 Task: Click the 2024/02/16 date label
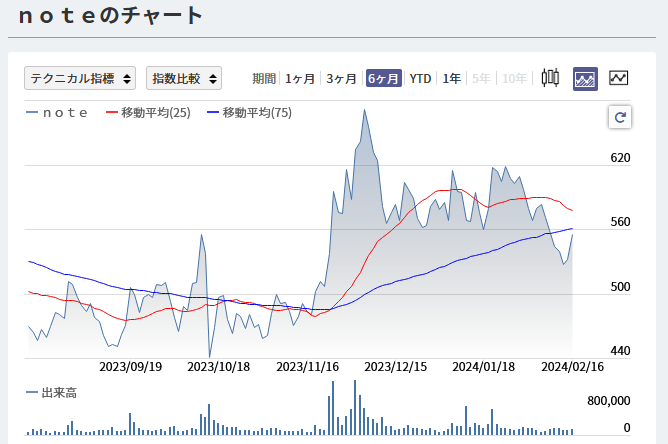(573, 367)
